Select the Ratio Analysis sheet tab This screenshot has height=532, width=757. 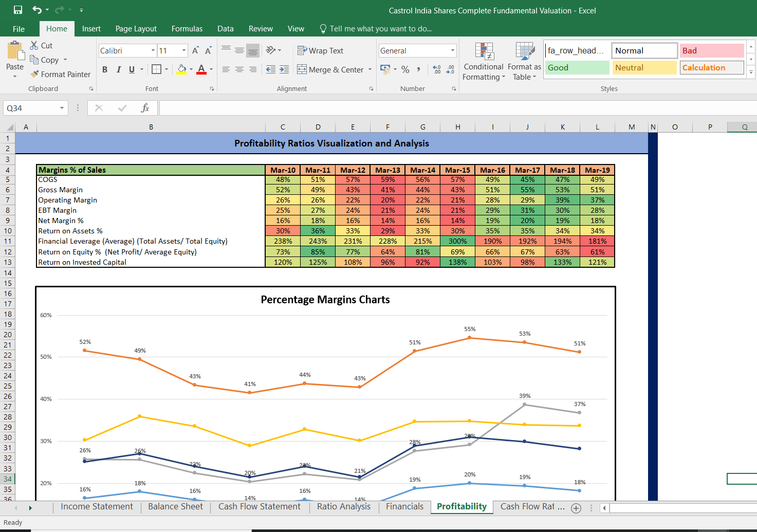344,507
